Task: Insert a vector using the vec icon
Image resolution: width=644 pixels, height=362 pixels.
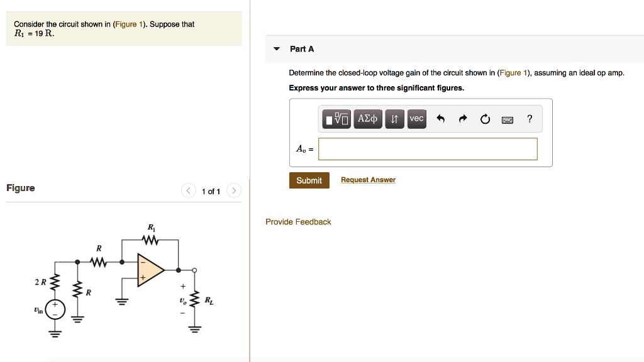Action: tap(416, 118)
